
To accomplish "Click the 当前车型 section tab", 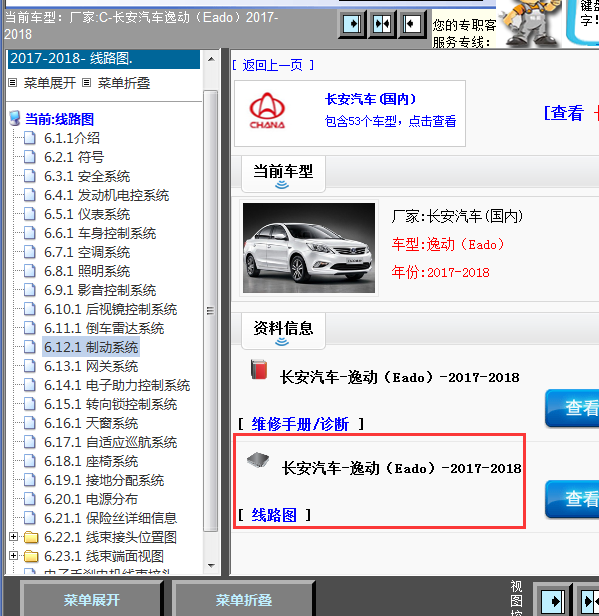I will click(x=283, y=174).
